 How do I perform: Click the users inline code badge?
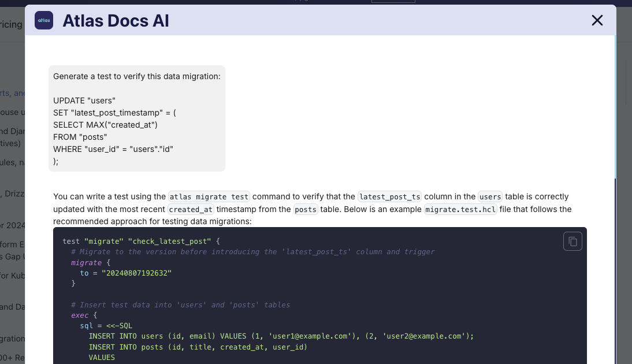[489, 196]
